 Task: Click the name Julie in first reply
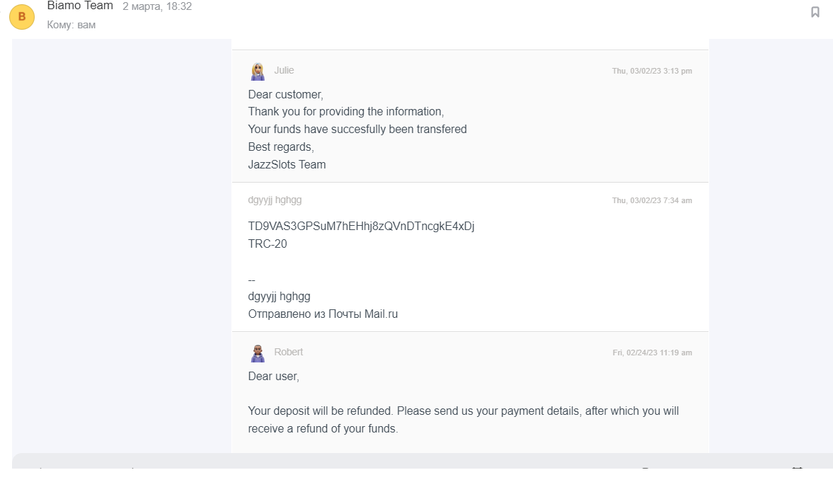[284, 70]
